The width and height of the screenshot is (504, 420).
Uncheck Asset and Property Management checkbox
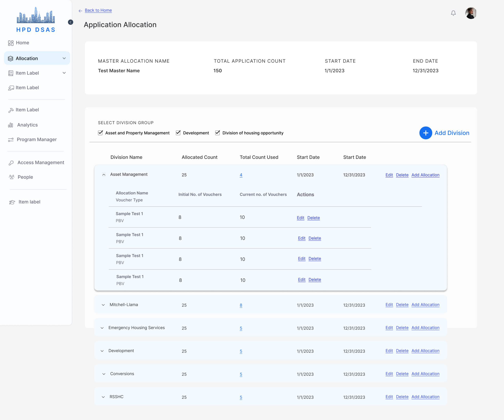[x=100, y=133]
